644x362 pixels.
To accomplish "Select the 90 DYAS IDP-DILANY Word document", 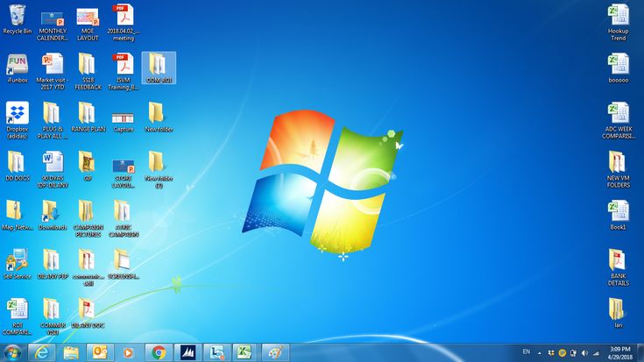I will coord(53,169).
